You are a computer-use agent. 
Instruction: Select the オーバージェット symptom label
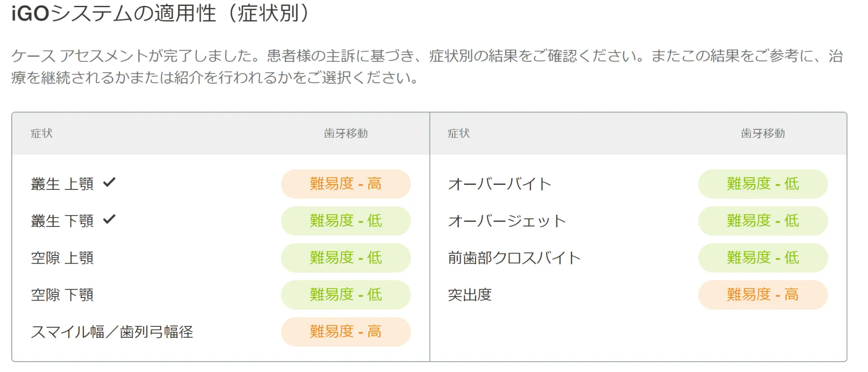[507, 221]
